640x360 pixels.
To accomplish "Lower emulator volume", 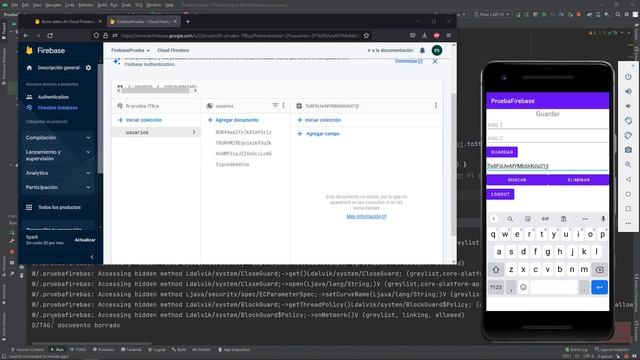I will tap(628, 106).
